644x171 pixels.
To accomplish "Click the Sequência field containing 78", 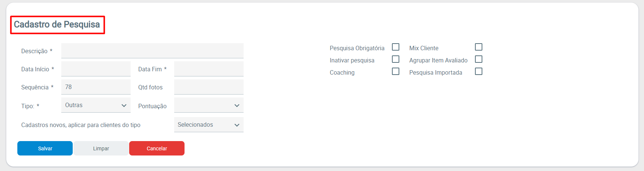I will pos(96,87).
